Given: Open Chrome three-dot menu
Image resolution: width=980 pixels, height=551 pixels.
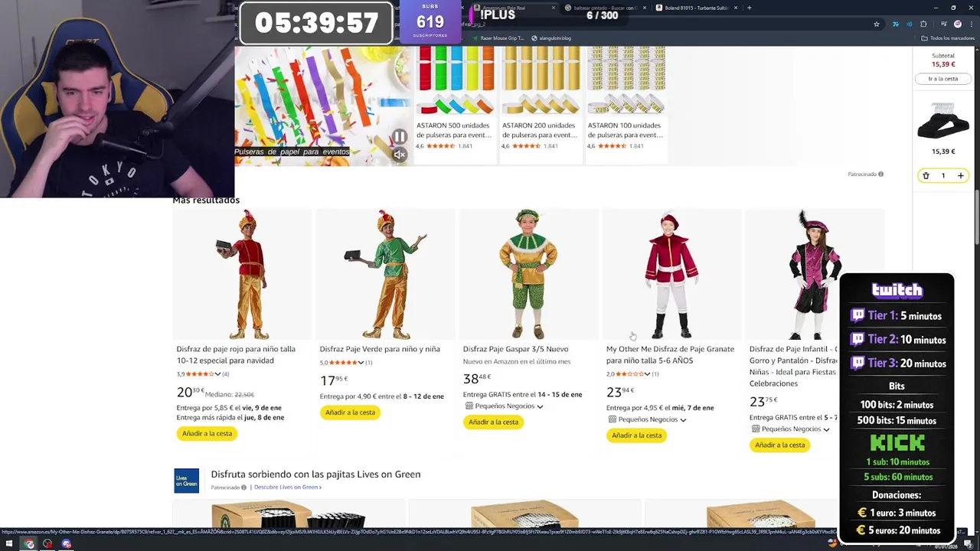Looking at the screenshot, I should click(972, 24).
